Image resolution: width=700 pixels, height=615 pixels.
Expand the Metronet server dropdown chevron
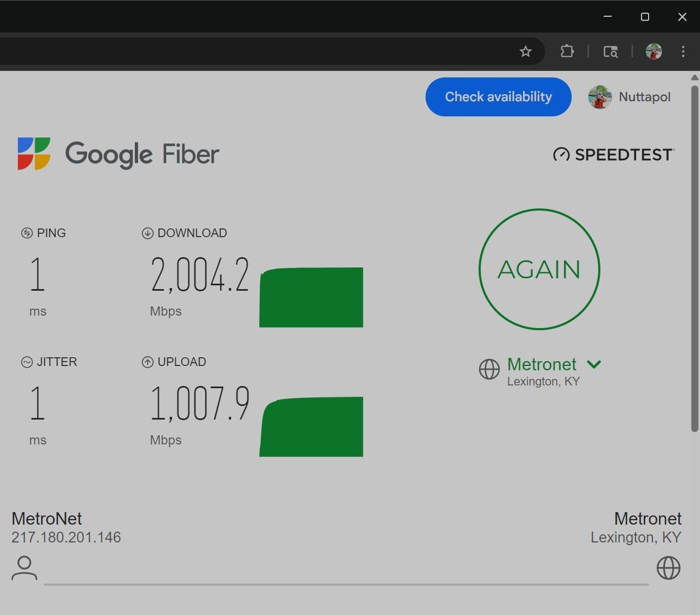coord(594,364)
